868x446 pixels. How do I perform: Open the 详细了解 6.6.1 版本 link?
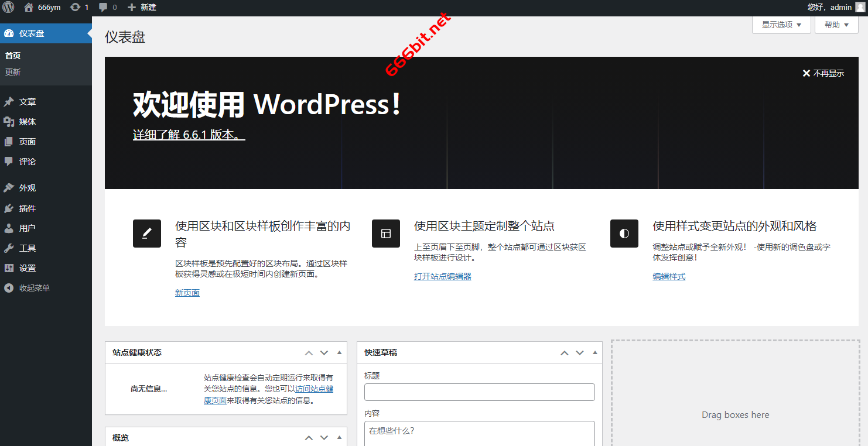pos(188,135)
